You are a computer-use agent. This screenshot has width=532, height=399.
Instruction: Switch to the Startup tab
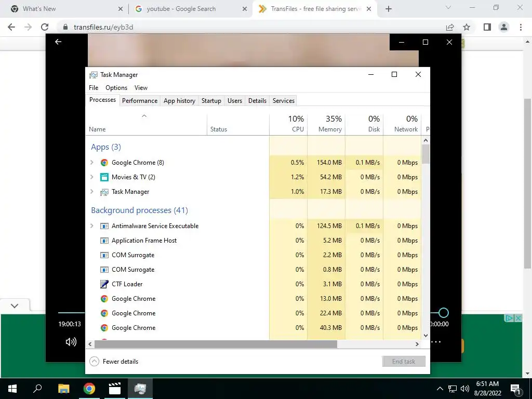pos(211,101)
